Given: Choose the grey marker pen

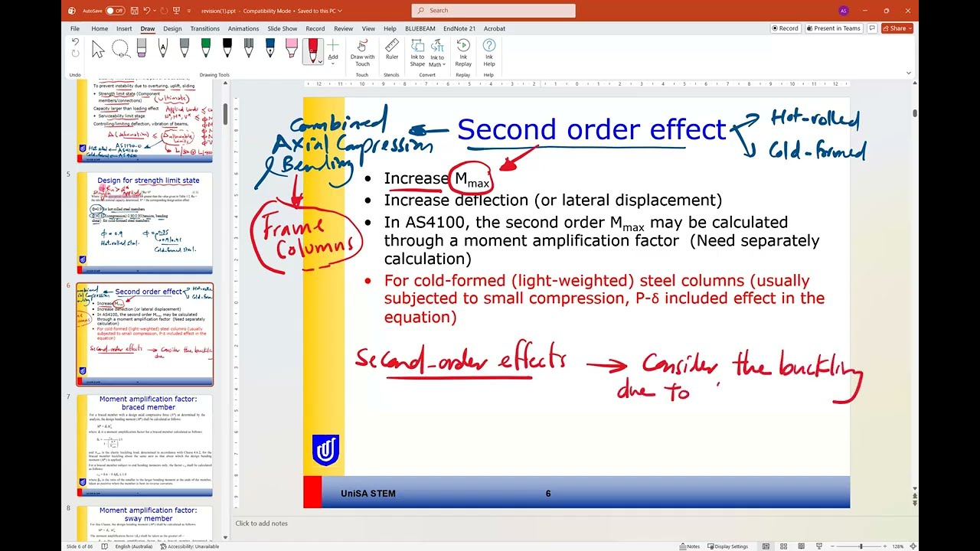Looking at the screenshot, I should (x=185, y=50).
